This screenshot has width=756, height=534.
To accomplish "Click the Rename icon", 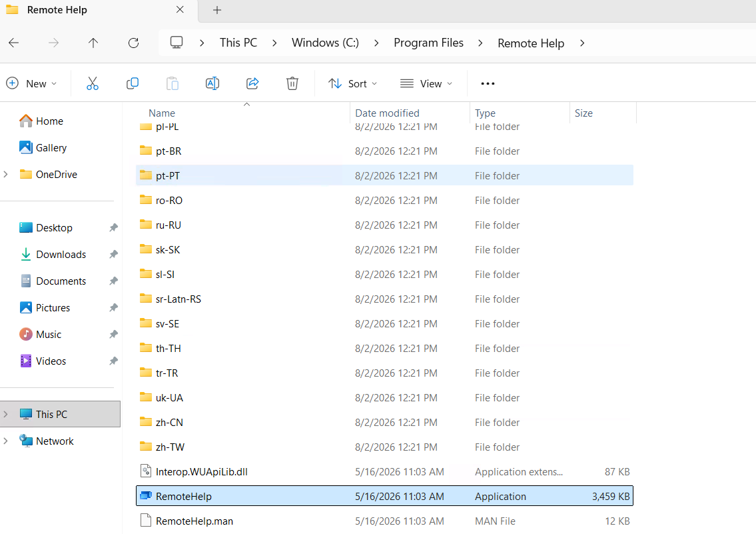I will (x=212, y=83).
